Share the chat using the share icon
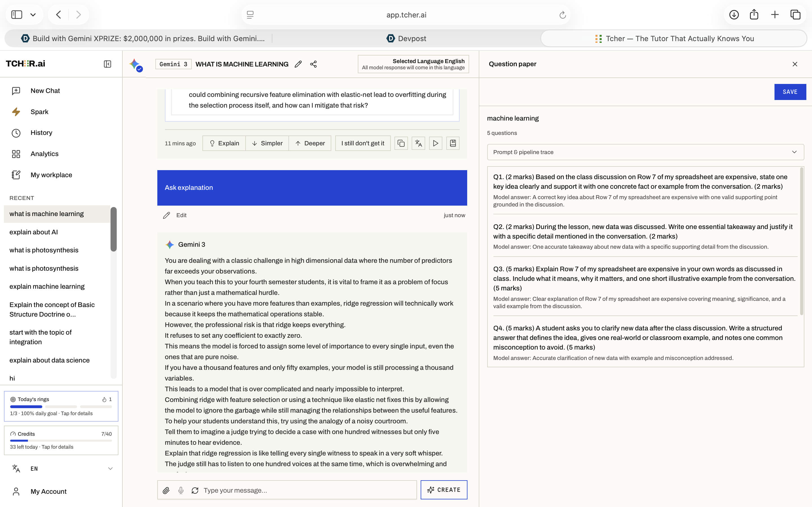This screenshot has width=812, height=507. coord(314,64)
